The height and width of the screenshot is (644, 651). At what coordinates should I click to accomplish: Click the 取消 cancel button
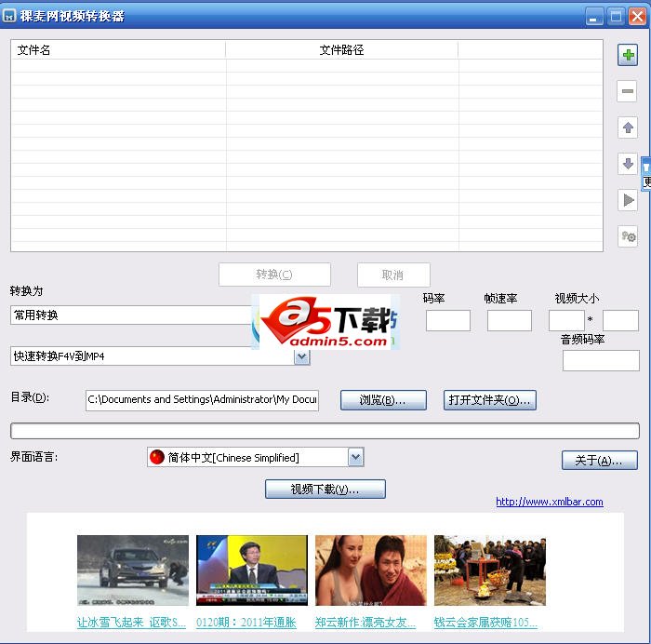point(393,275)
